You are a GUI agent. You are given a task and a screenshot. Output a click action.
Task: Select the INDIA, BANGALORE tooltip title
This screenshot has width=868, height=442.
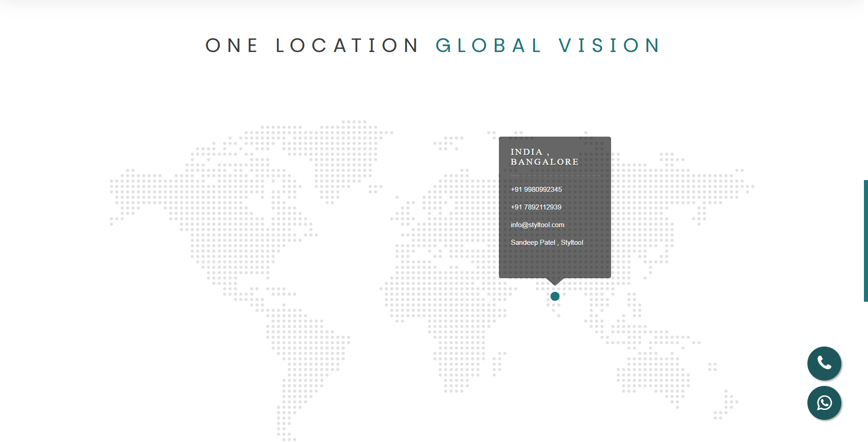544,157
